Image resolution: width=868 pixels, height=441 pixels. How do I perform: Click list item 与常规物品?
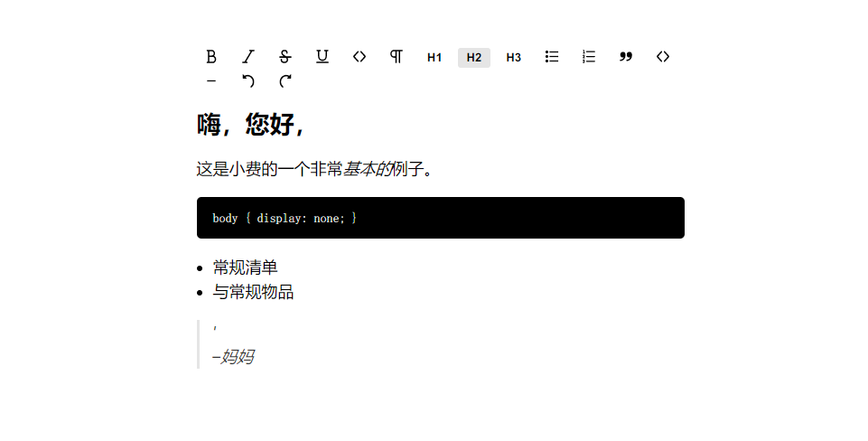253,293
